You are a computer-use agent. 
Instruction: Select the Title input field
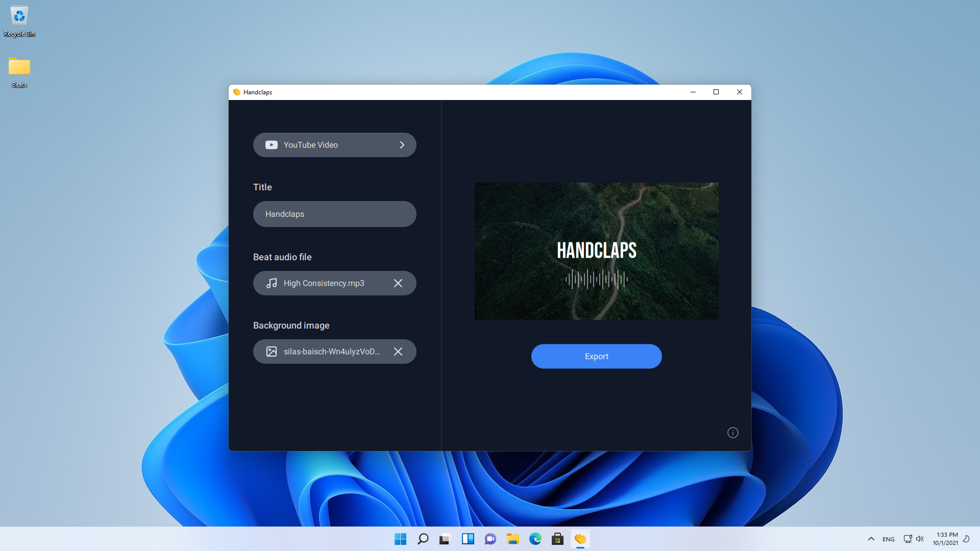tap(334, 214)
